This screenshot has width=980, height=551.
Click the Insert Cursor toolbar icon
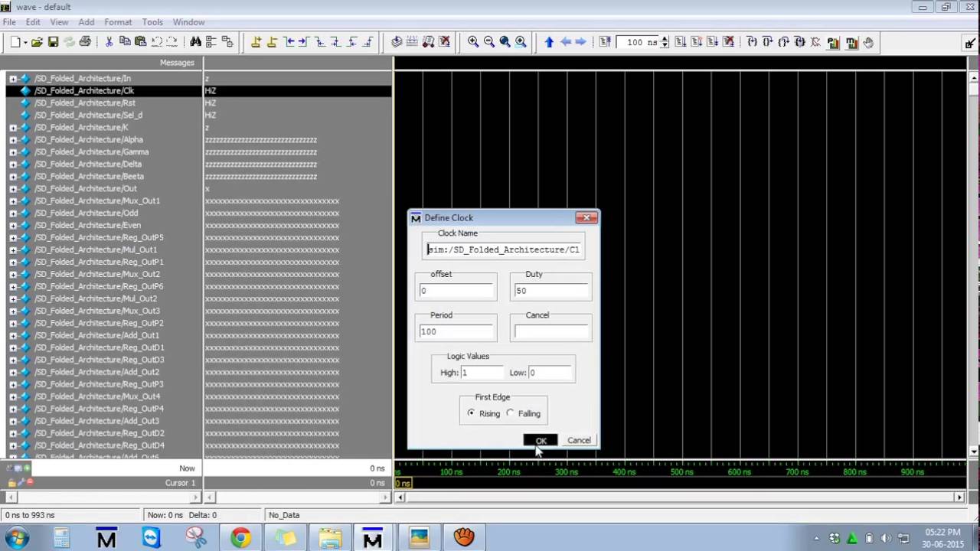256,42
